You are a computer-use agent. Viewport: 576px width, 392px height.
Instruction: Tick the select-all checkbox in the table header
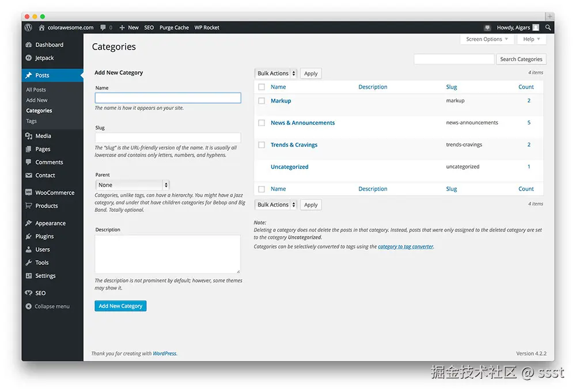pos(262,87)
